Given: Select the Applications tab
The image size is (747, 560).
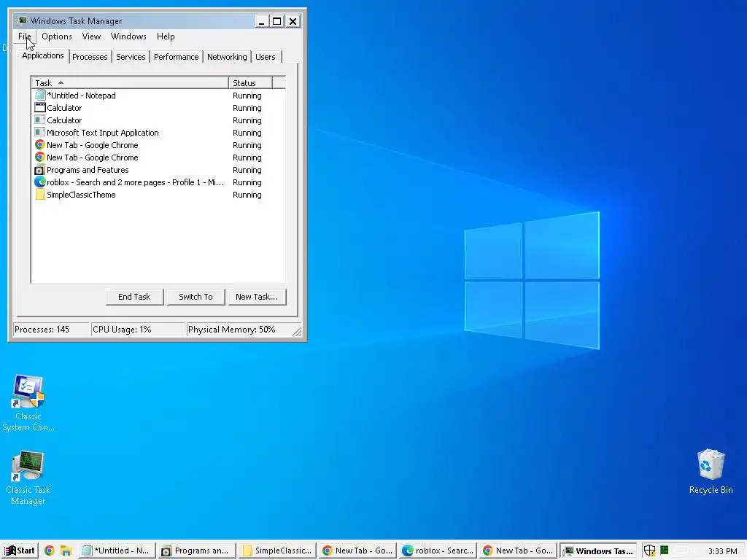Looking at the screenshot, I should pos(43,55).
